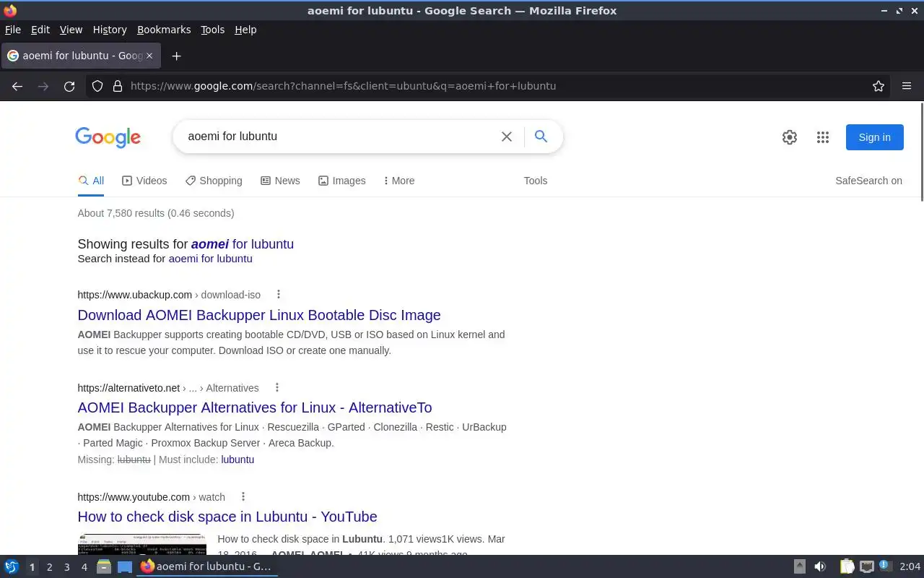Open SafeSearch on settings

tap(868, 181)
